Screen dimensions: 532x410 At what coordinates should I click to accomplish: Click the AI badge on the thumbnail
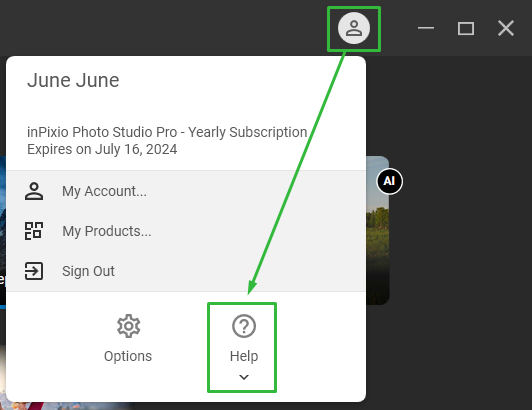pos(390,181)
